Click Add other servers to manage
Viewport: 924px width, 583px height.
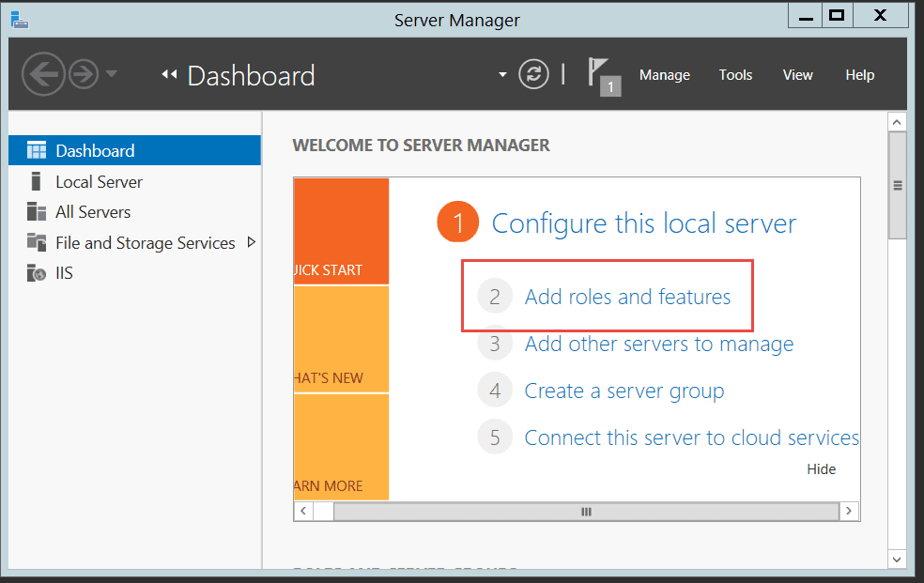659,344
